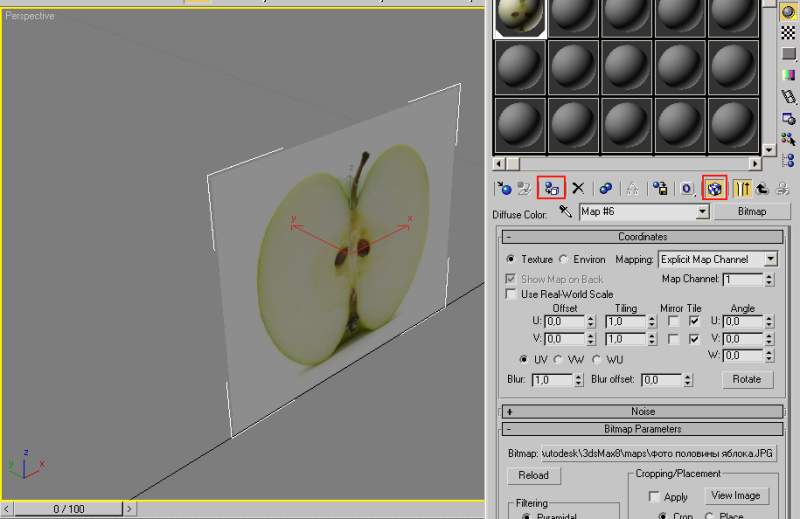Viewport: 800px width, 519px height.
Task: Click the Make Material Copy icon
Action: 606,189
